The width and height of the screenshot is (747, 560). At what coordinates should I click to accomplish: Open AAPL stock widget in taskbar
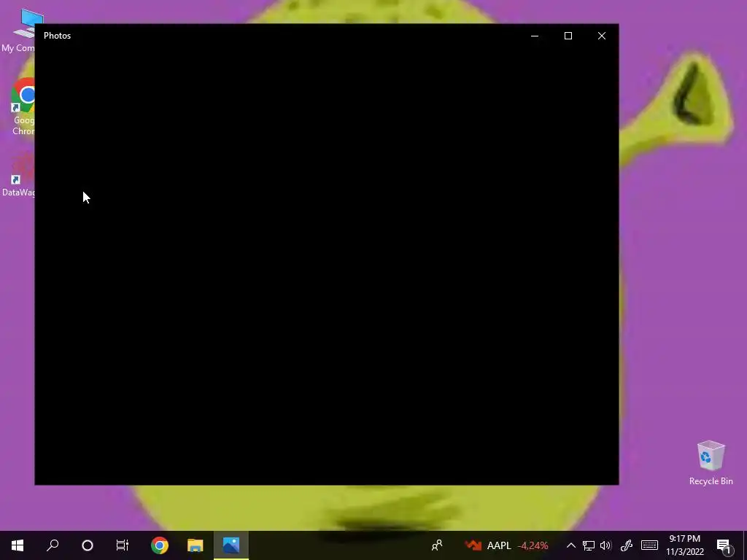click(507, 545)
